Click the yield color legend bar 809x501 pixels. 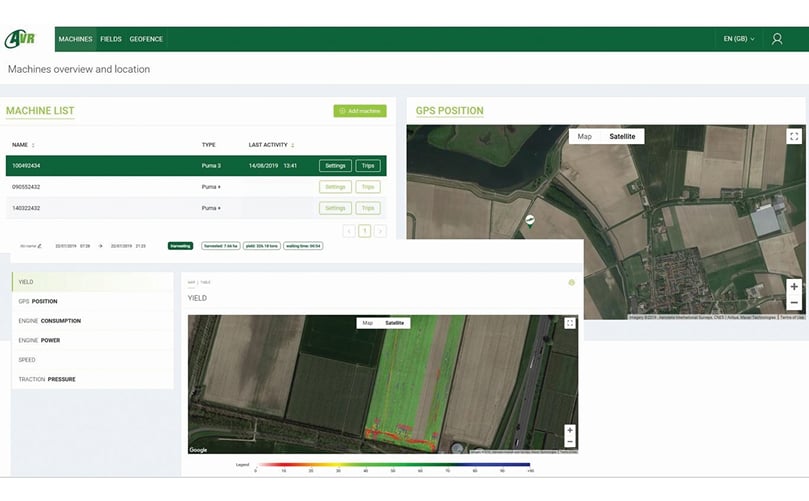(x=393, y=464)
